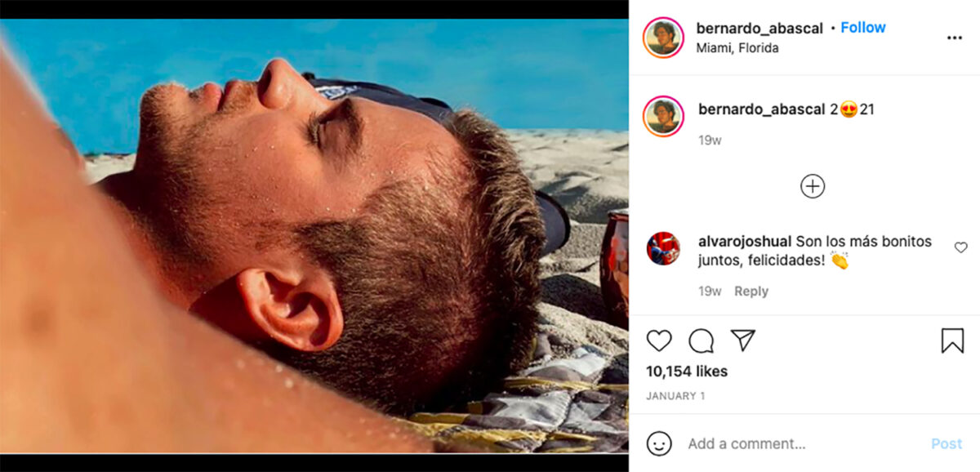Load more comments with plus circle
Viewport: 980px width, 472px height.
point(812,186)
